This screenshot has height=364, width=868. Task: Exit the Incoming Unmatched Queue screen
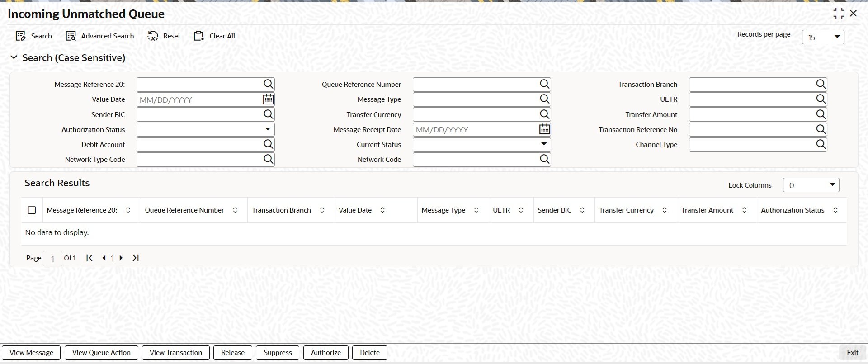click(x=852, y=353)
